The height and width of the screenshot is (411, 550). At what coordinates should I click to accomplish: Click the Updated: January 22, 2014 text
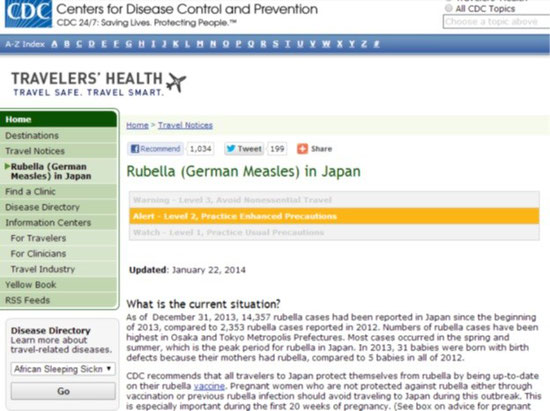pos(187,270)
